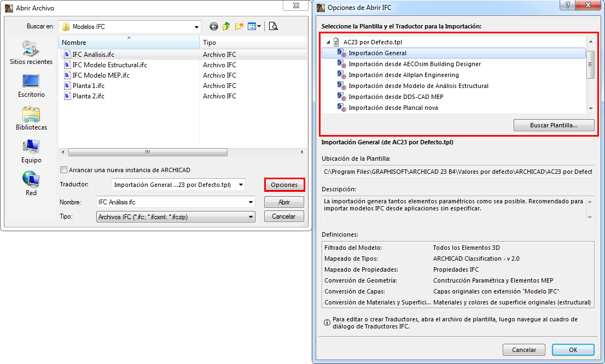605x364 pixels.
Task: Cancel the Opciones de Abrir IFC dialog
Action: (524, 350)
